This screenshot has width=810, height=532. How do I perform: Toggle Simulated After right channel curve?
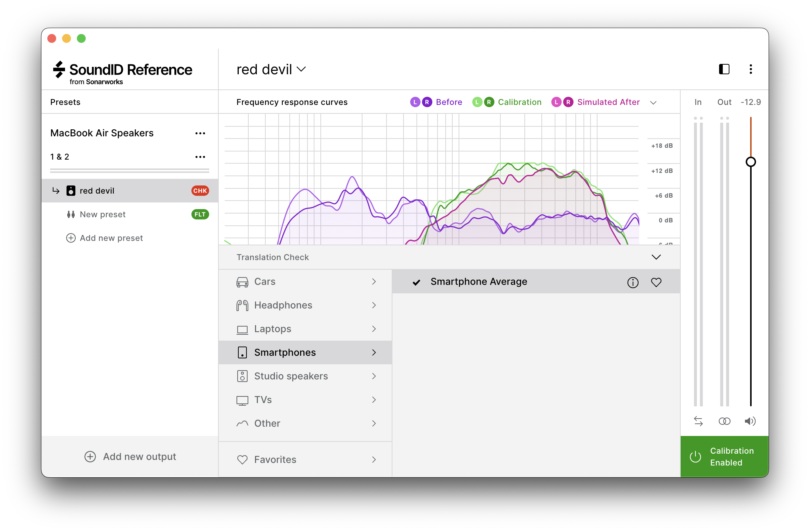tap(568, 102)
